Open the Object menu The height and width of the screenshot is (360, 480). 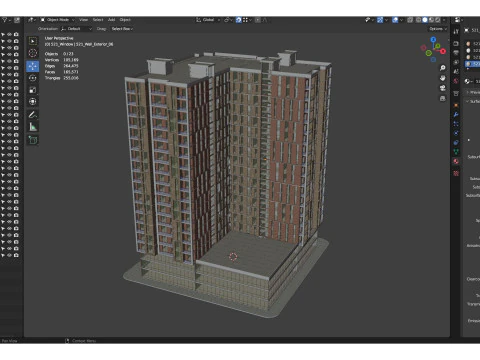125,20
